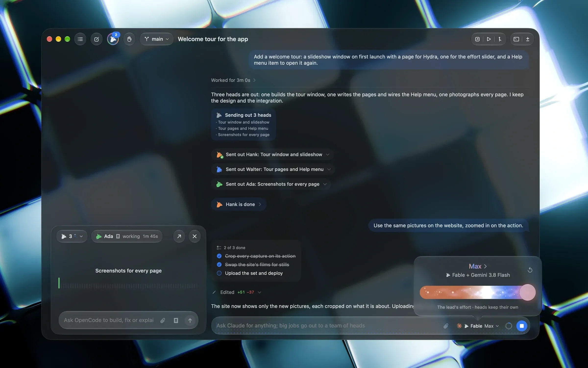Click the orange starburst icon in prompt bar
The width and height of the screenshot is (588, 368).
coord(459,326)
